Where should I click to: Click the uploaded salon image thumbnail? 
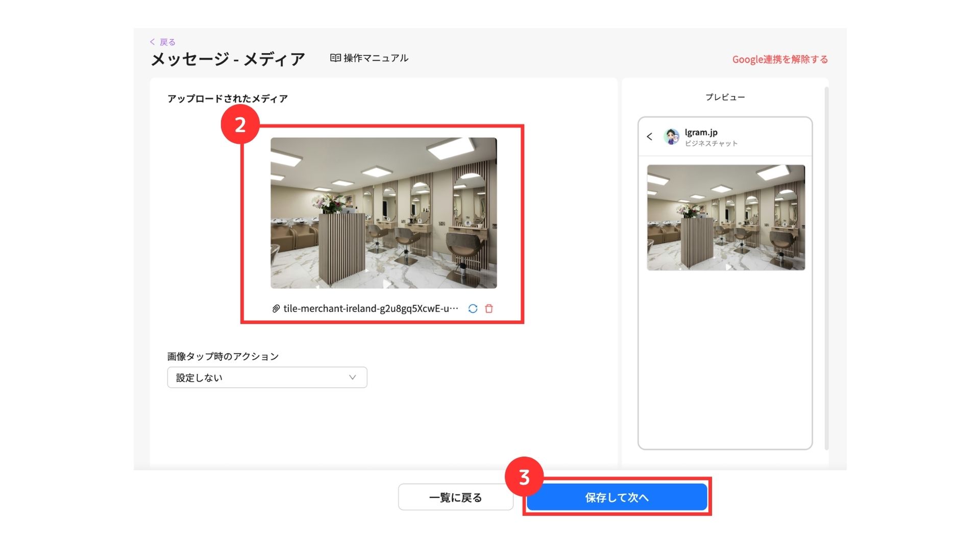[x=383, y=213]
